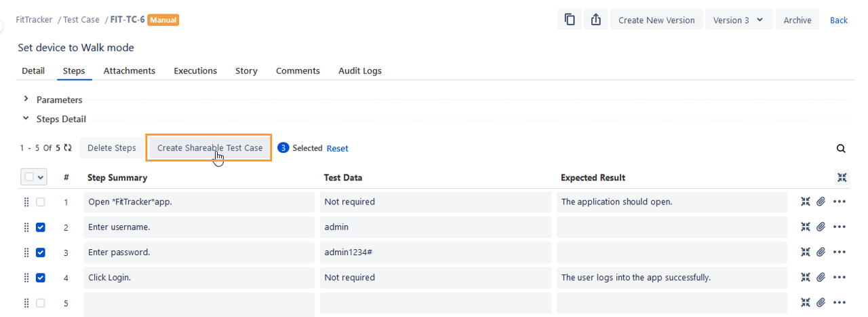868x317 pixels.
Task: Open the Test Case breadcrumb link
Action: point(81,20)
